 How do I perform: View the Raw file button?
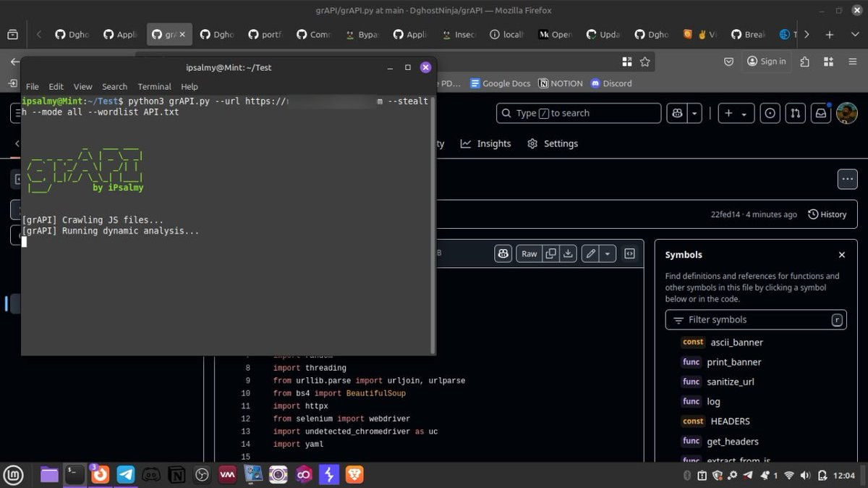(529, 253)
